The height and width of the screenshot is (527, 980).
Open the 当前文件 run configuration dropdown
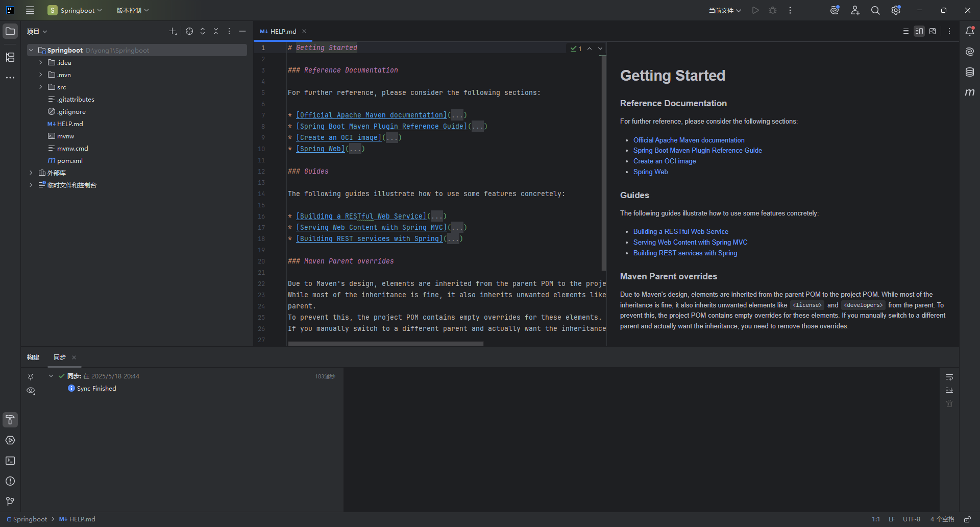tap(725, 10)
